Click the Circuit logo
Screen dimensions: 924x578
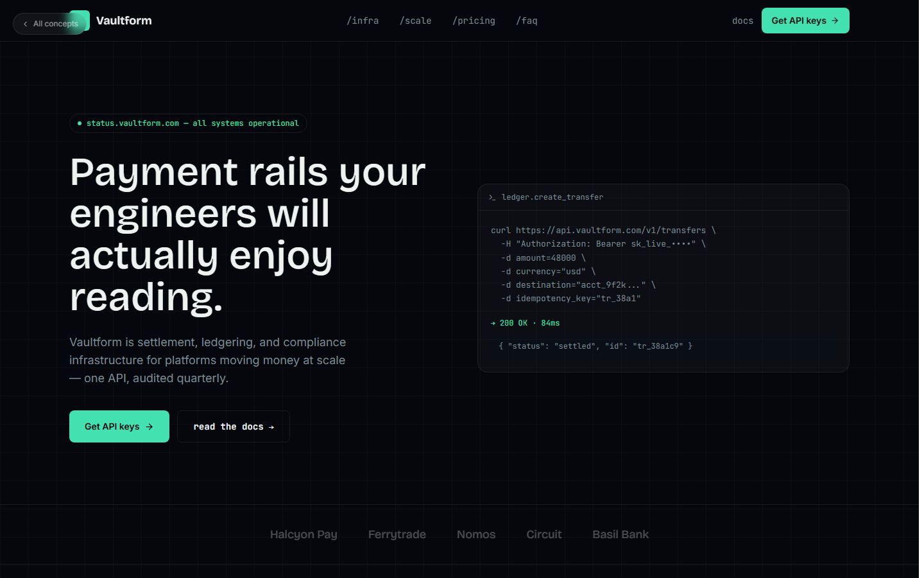pos(544,534)
